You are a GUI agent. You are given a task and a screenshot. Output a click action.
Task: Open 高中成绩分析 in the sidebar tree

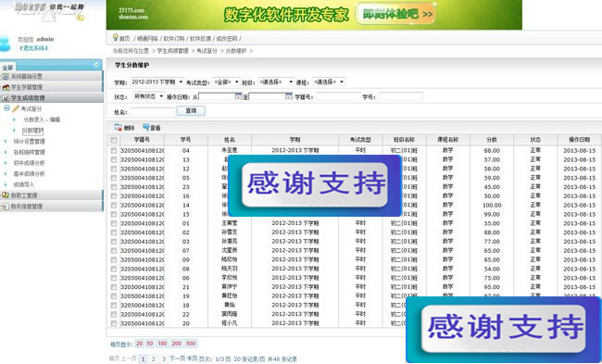pyautogui.click(x=30, y=173)
